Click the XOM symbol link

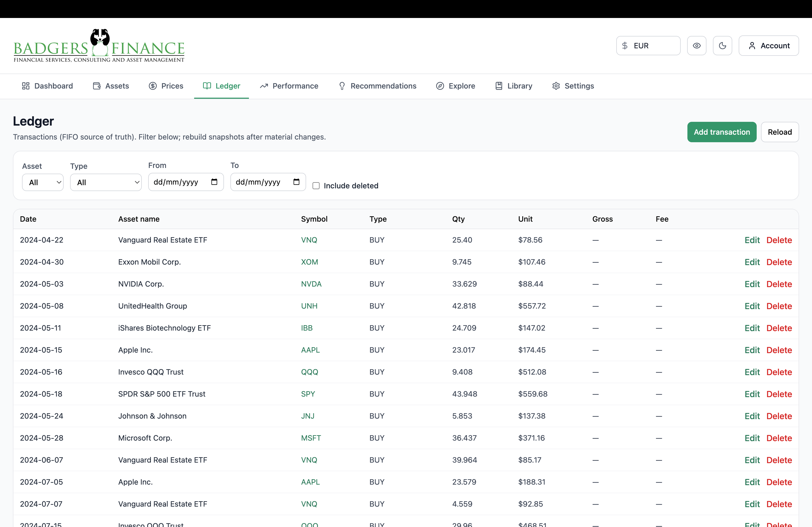coord(309,262)
